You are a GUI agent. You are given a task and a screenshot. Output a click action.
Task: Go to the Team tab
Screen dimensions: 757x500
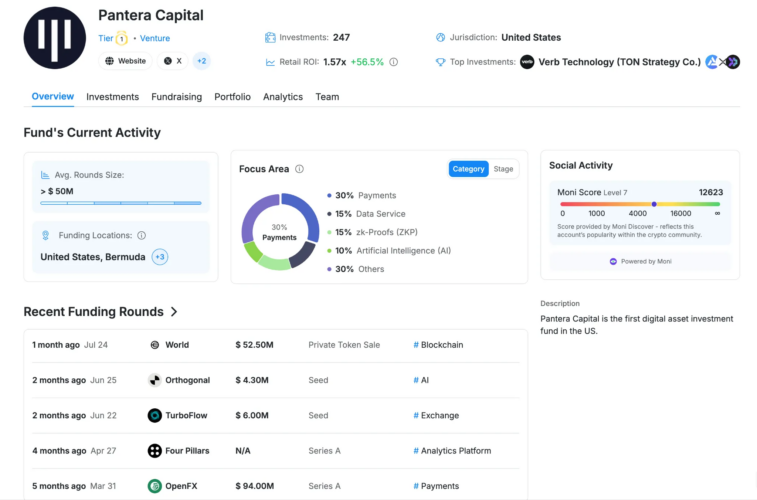(327, 97)
